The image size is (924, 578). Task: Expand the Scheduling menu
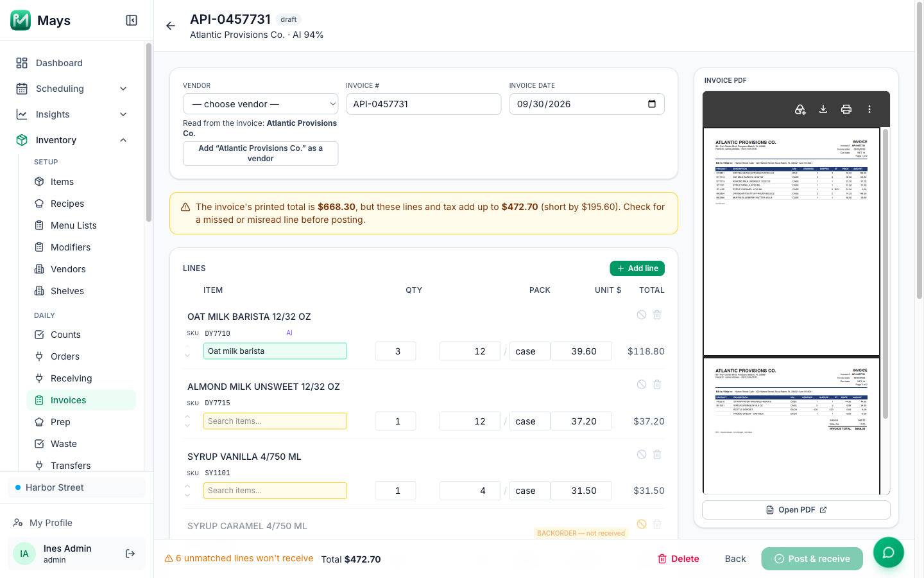72,89
